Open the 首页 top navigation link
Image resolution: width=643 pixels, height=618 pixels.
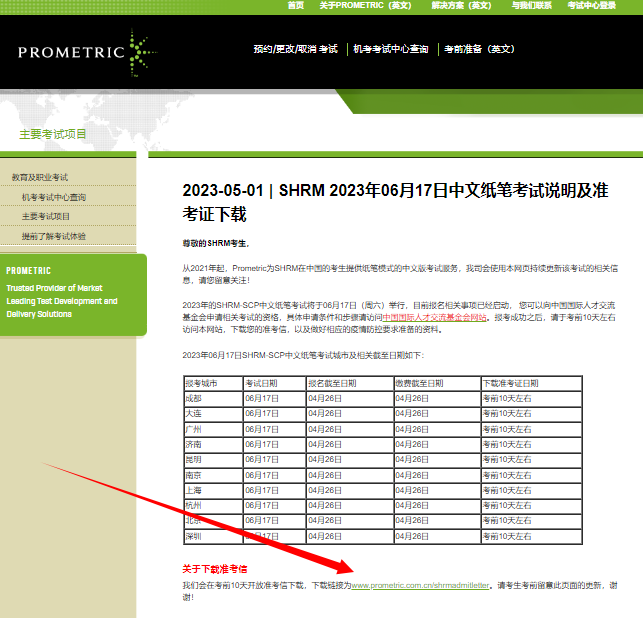coord(296,5)
